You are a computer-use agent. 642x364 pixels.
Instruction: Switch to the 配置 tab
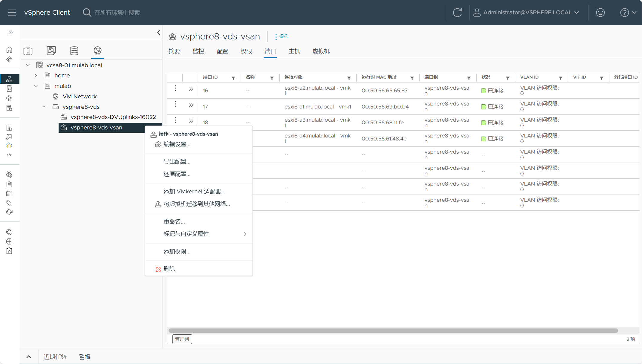[222, 51]
